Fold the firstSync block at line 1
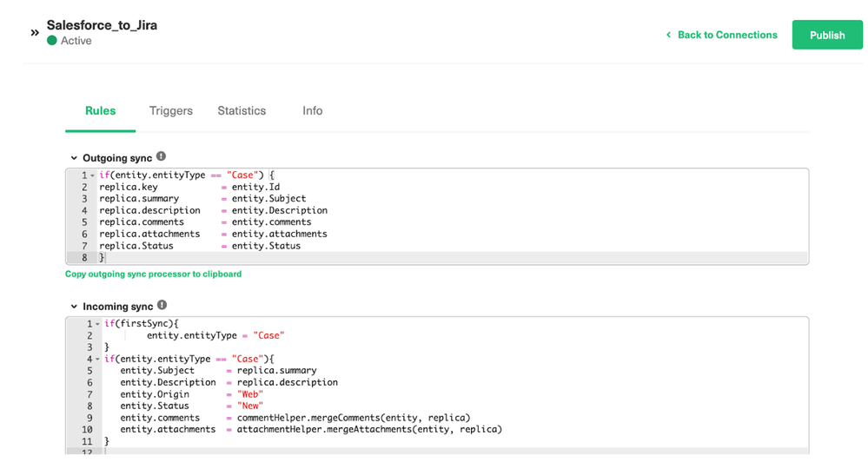This screenshot has height=469, width=868. (97, 324)
